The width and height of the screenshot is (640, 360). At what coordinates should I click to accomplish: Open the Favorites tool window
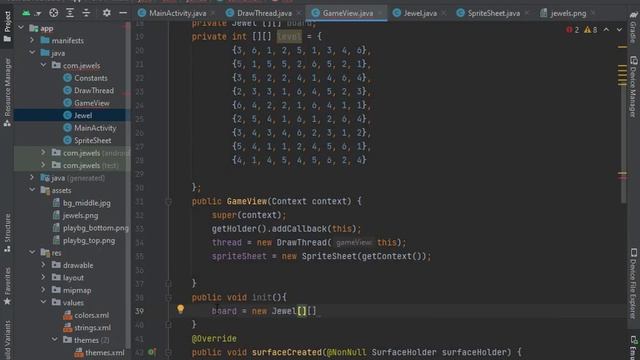(x=7, y=287)
